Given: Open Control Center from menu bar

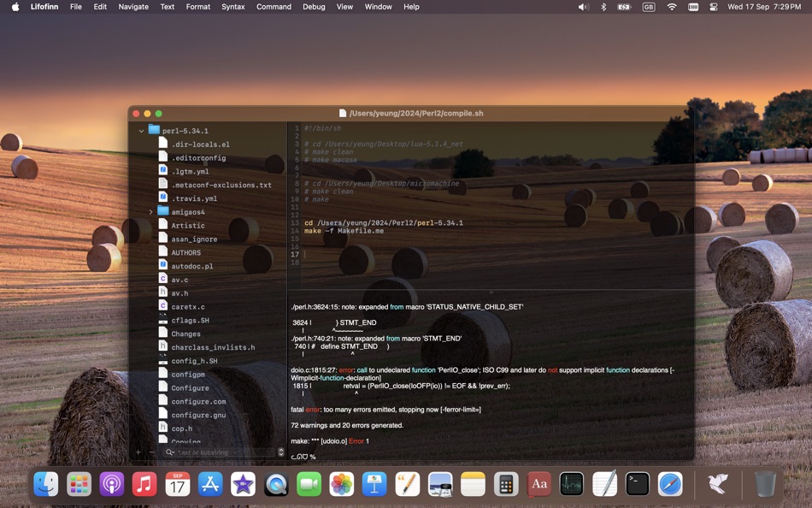Looking at the screenshot, I should [x=714, y=7].
